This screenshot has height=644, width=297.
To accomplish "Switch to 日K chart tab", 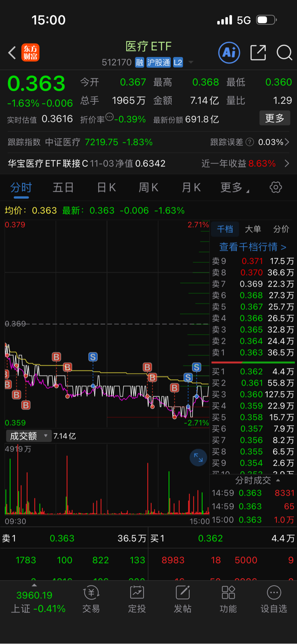I will point(106,188).
